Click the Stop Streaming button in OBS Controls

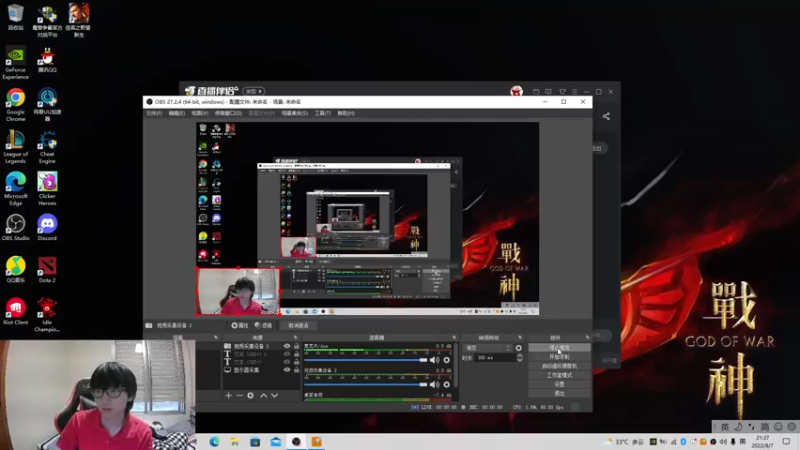[x=559, y=347]
